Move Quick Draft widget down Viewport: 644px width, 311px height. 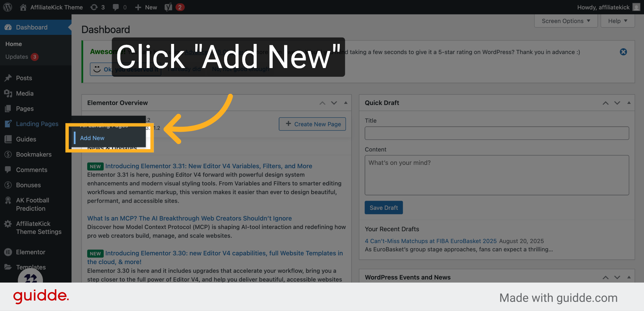(617, 103)
